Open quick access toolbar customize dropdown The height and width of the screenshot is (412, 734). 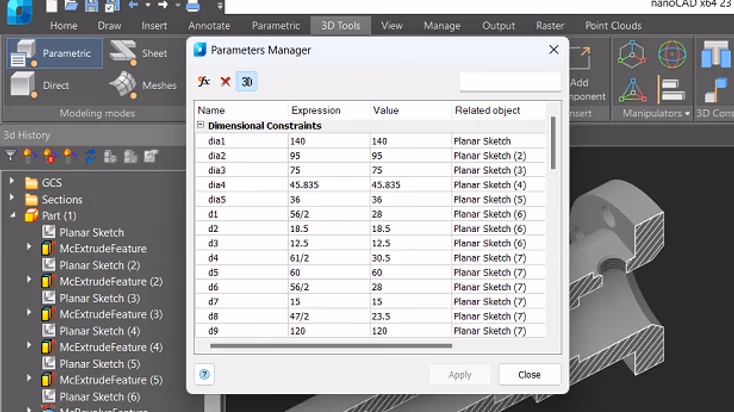tap(220, 6)
